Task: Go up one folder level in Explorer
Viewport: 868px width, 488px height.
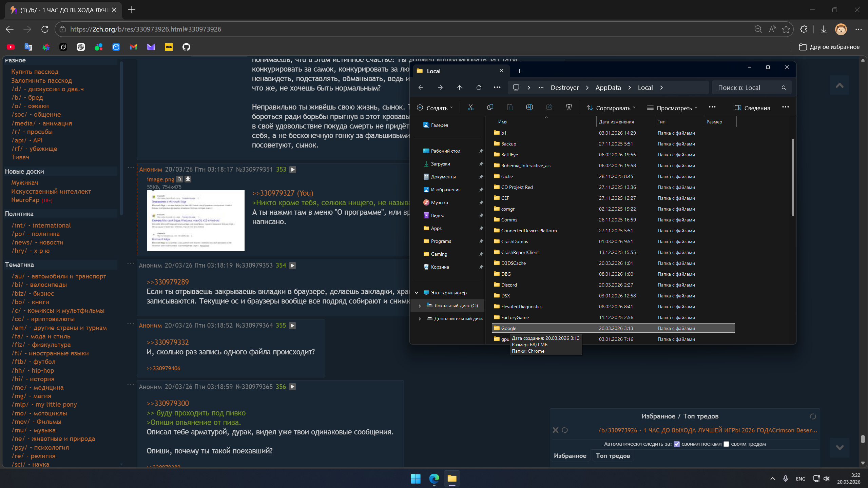Action: 459,87
